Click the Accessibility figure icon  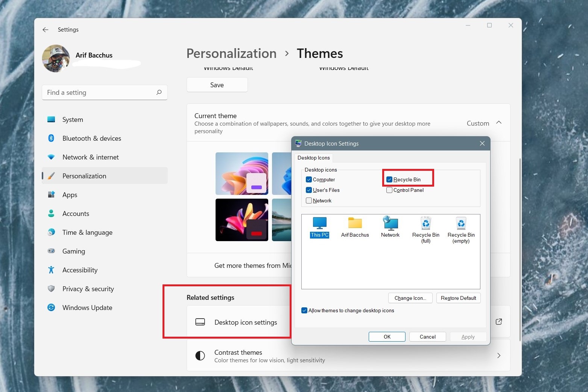(x=51, y=270)
